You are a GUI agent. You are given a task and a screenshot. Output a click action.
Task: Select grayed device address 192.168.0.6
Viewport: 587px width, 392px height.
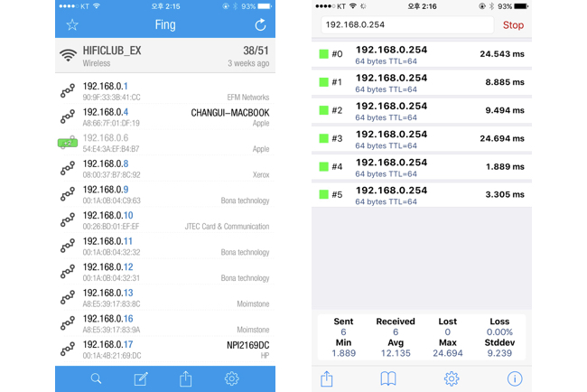click(x=106, y=138)
